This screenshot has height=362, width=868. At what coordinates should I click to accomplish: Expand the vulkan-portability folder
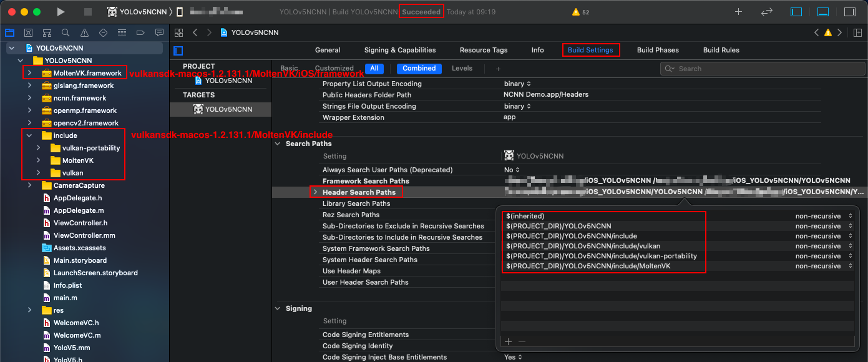click(38, 148)
